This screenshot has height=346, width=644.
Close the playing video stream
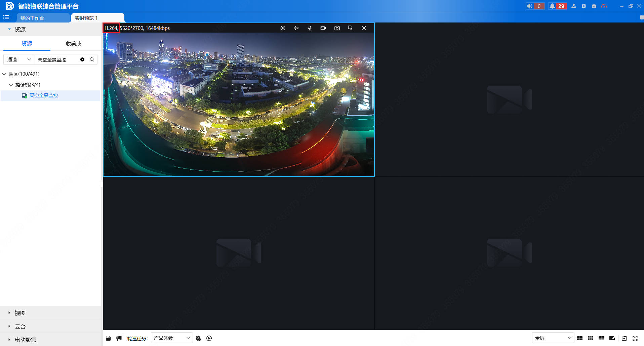pyautogui.click(x=364, y=28)
